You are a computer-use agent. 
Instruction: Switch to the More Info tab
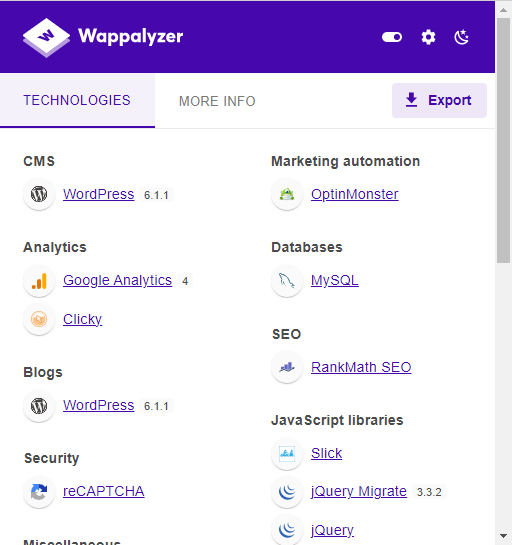click(x=217, y=101)
